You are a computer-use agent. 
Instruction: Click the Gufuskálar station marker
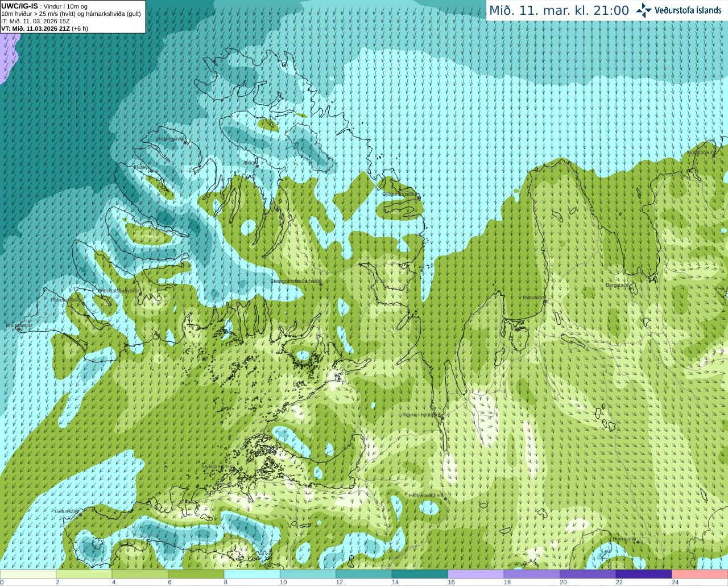[x=80, y=514]
